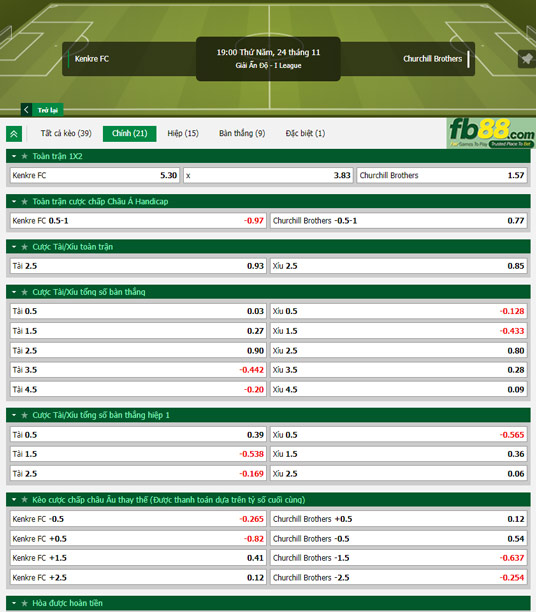Viewport: 536px width, 612px height.
Task: Pick first-half Tài 0.5 at 0.39
Action: (138, 434)
